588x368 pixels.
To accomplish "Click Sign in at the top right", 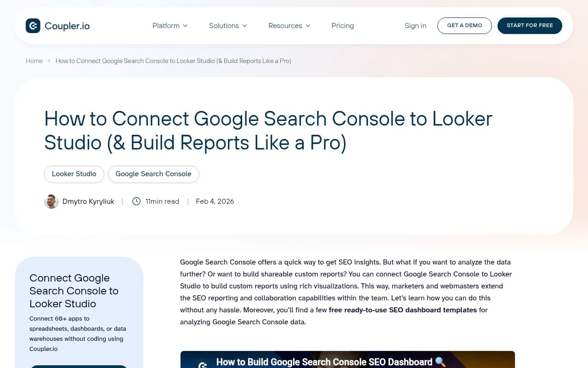I will 415,26.
